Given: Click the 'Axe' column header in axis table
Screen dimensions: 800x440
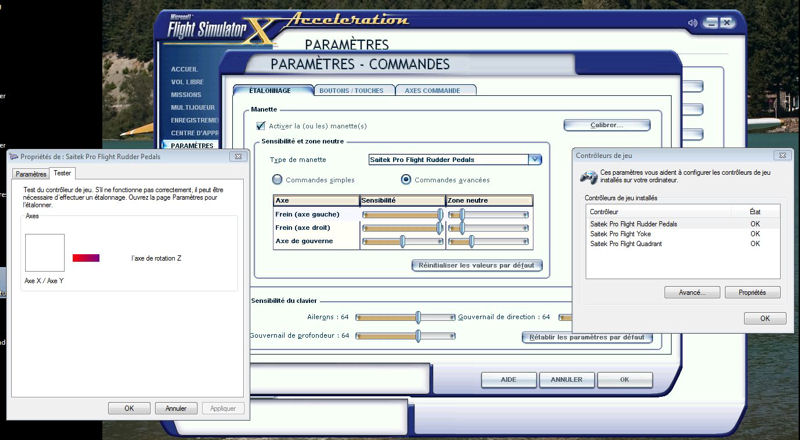Looking at the screenshot, I should coord(316,201).
